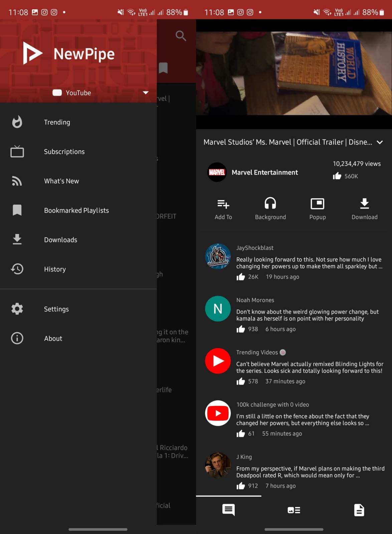Screen dimensions: 392x534
Task: Open the Settings menu item
Action: (x=56, y=309)
